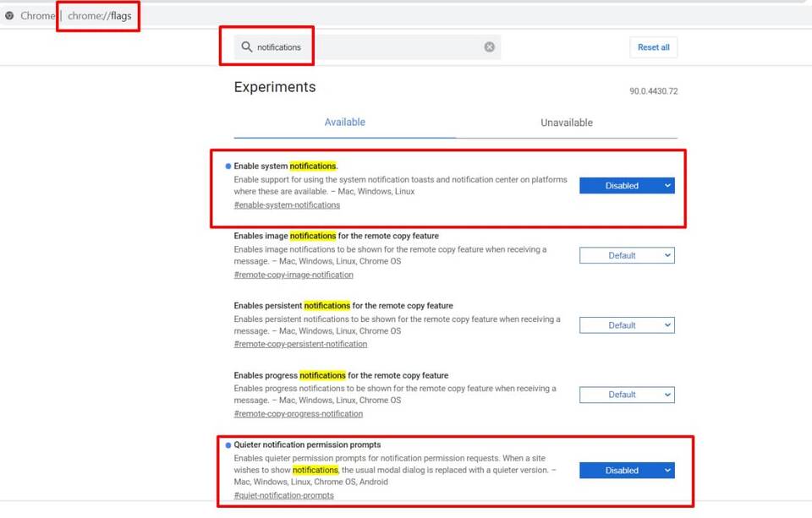Click the chrome://flags address bar

100,16
